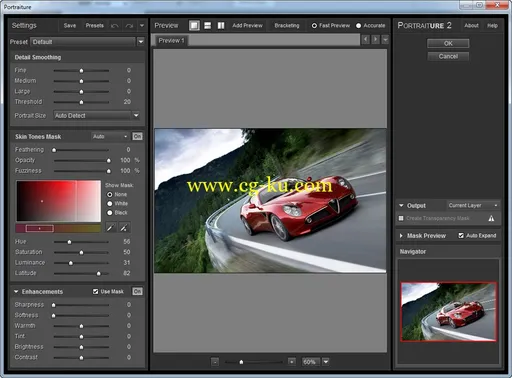This screenshot has width=512, height=378.
Task: Open Output Current Layer dropdown
Action: coord(473,205)
